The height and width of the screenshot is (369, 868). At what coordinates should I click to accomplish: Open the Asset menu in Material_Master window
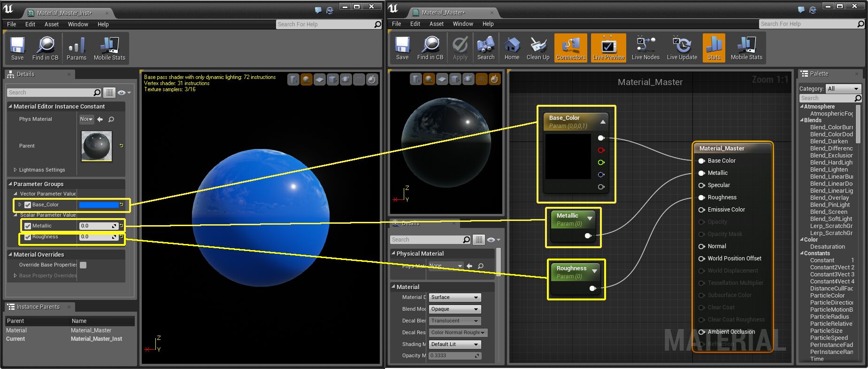tap(436, 24)
